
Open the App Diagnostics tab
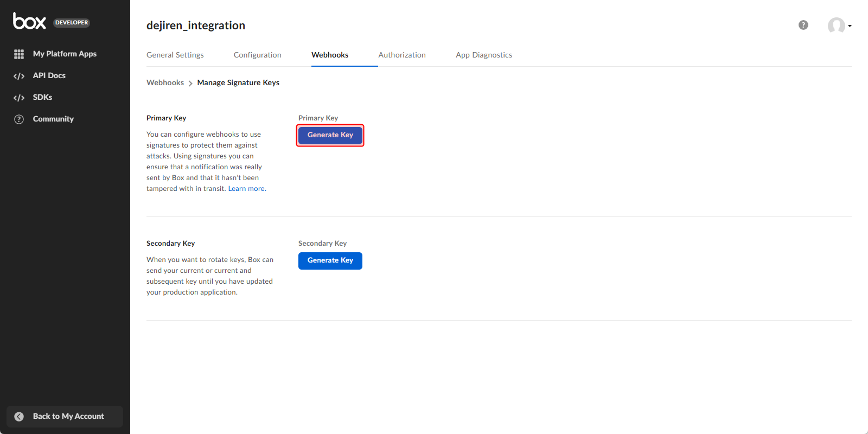click(x=484, y=55)
